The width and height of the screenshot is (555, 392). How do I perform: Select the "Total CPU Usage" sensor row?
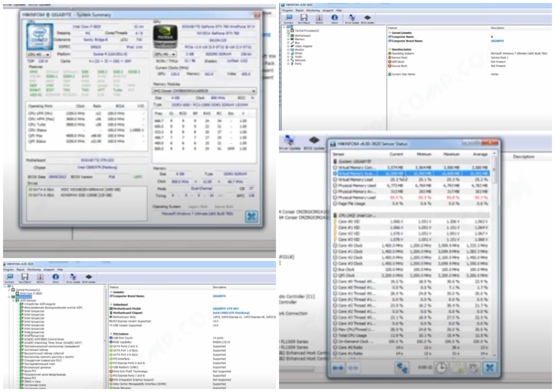(x=411, y=336)
